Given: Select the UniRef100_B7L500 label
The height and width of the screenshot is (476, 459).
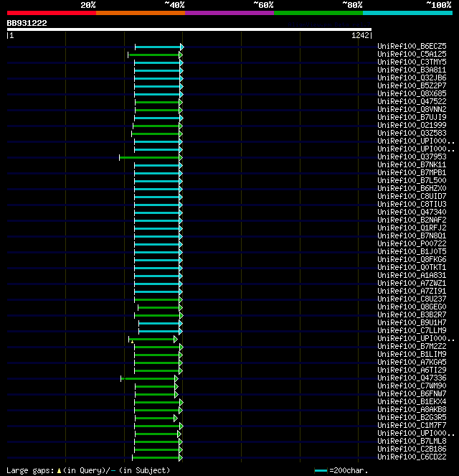Looking at the screenshot, I should point(412,180).
